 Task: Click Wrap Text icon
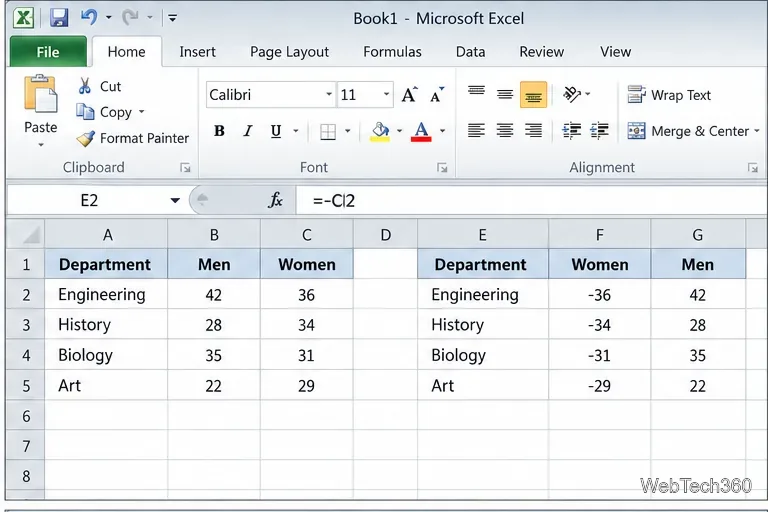point(637,95)
